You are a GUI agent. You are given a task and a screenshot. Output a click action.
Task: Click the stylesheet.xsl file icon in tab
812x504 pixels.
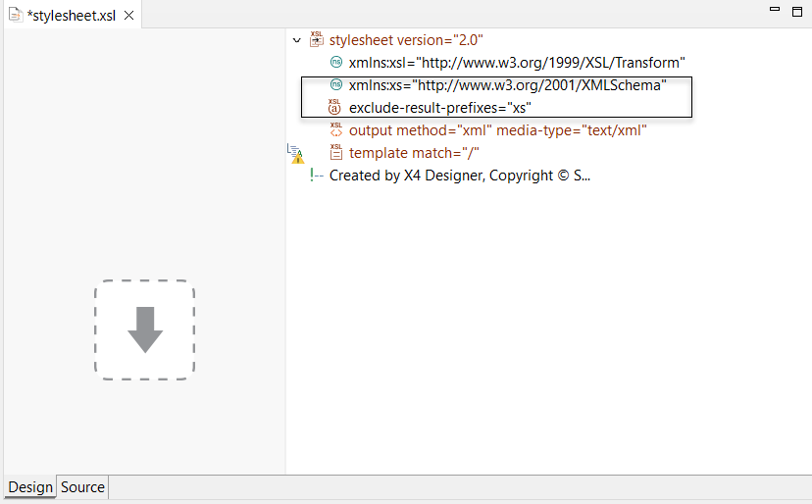(16, 16)
